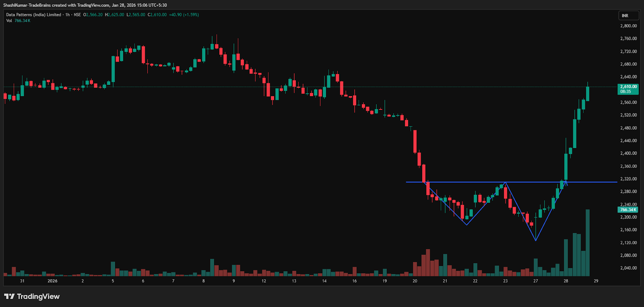Click the middle peak of the blue W pattern
This screenshot has width=644, height=307.
click(x=505, y=183)
